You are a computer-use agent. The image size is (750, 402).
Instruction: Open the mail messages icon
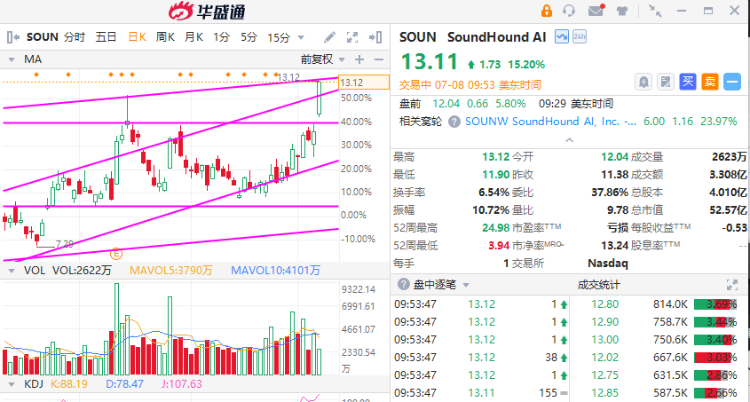(596, 11)
